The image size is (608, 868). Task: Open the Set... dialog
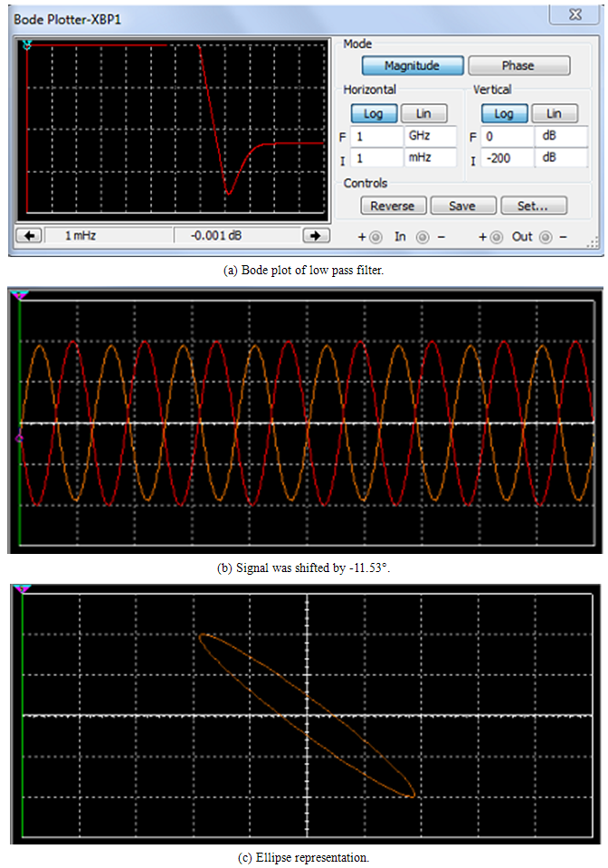coord(534,205)
